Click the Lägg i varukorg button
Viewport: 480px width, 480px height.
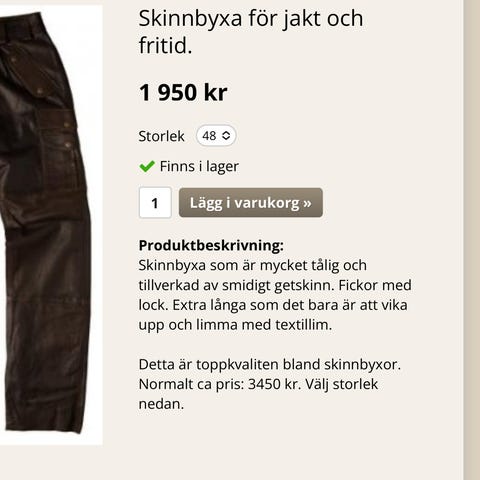point(251,203)
